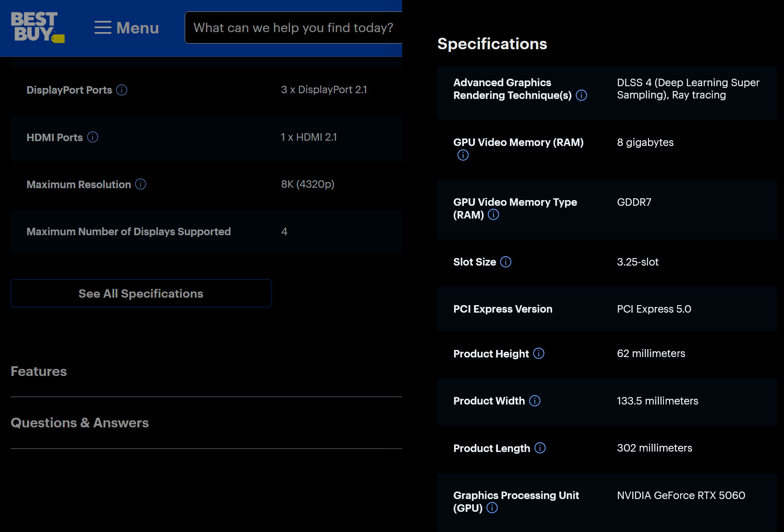784x532 pixels.
Task: Click info icon next to Product Height
Action: pos(539,353)
